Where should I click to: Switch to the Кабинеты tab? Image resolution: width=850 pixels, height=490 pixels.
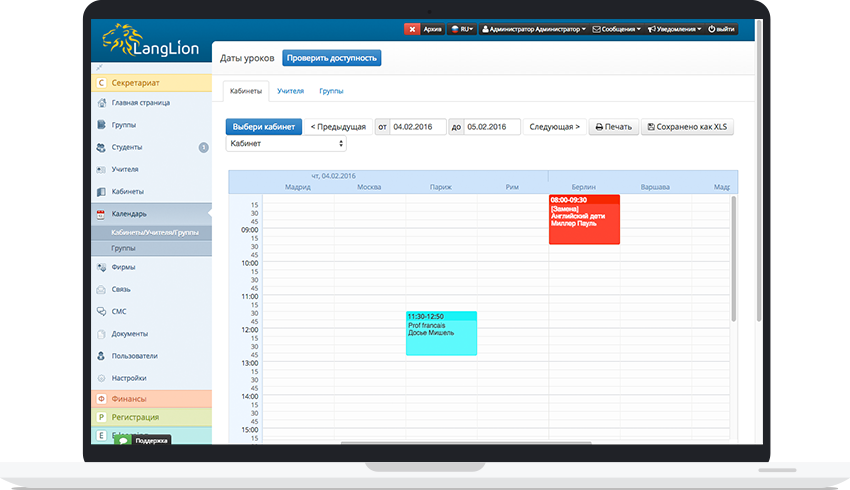click(246, 91)
